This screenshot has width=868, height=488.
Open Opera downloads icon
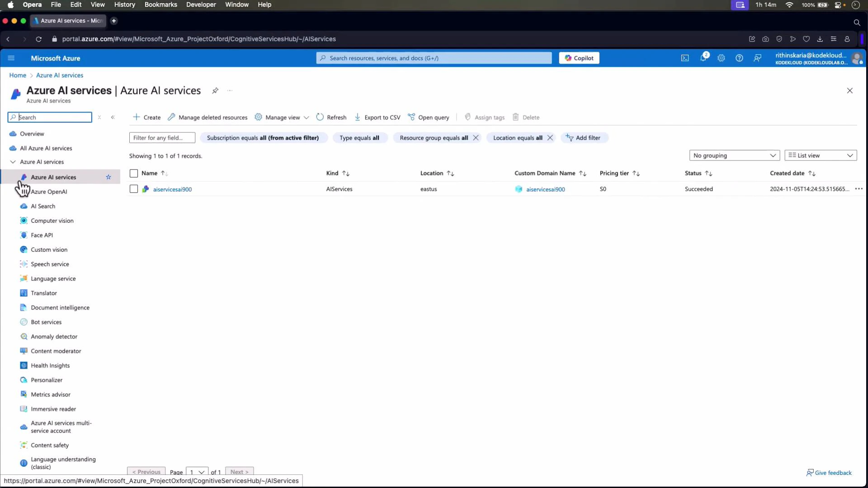point(820,39)
